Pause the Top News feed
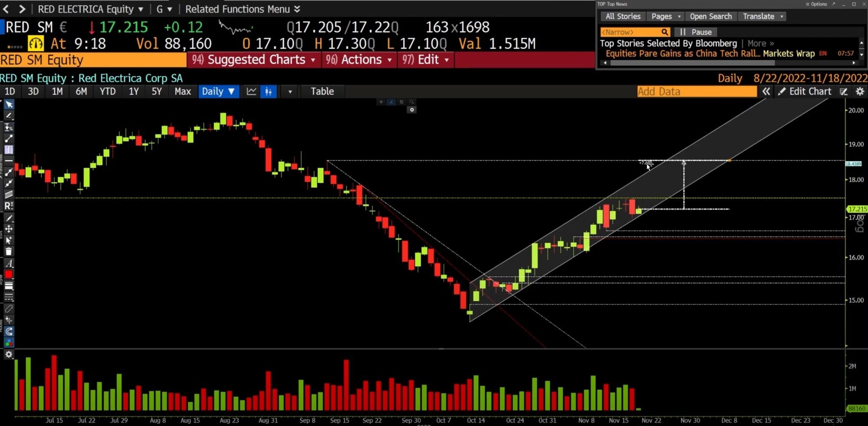Viewport: 868px width, 426px height. click(x=696, y=32)
